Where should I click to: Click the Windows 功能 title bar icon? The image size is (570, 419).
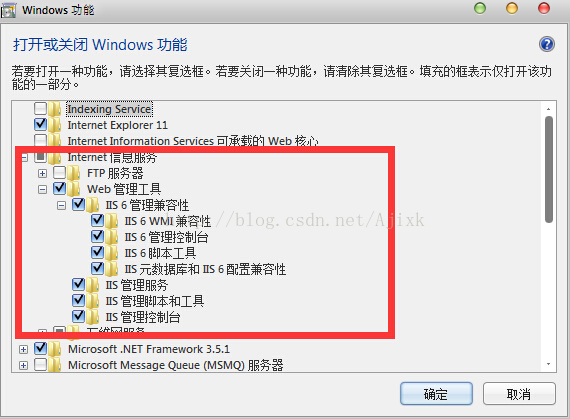click(x=8, y=11)
